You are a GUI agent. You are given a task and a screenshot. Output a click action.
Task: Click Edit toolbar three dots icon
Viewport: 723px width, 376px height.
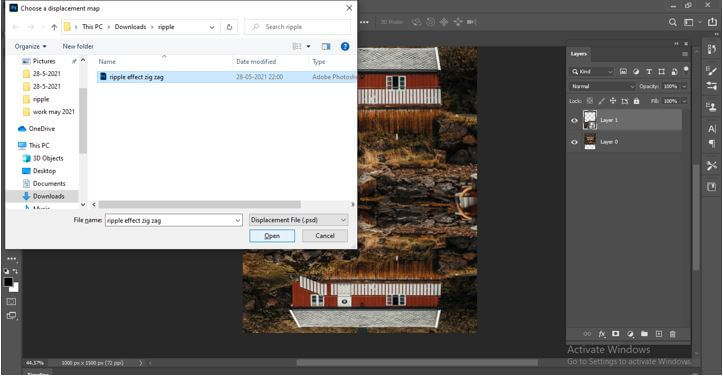(x=11, y=259)
